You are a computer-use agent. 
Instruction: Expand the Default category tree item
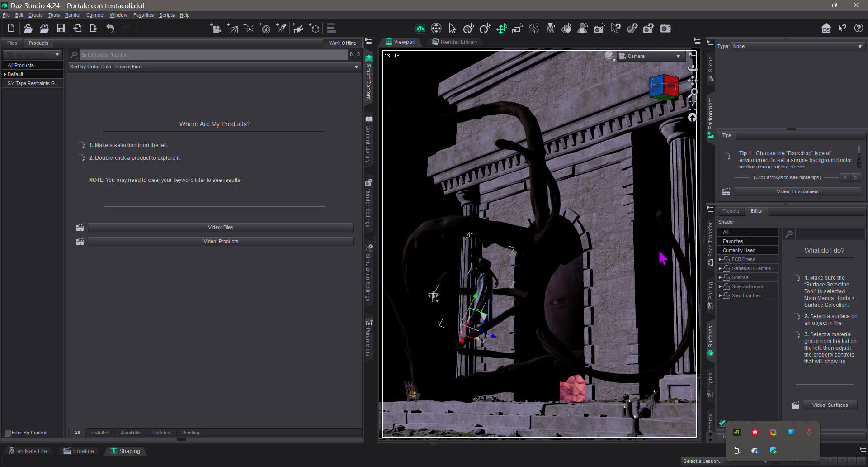click(5, 74)
